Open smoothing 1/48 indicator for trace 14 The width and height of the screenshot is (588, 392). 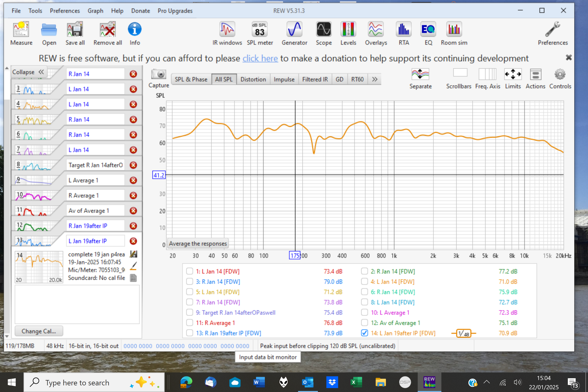[463, 333]
